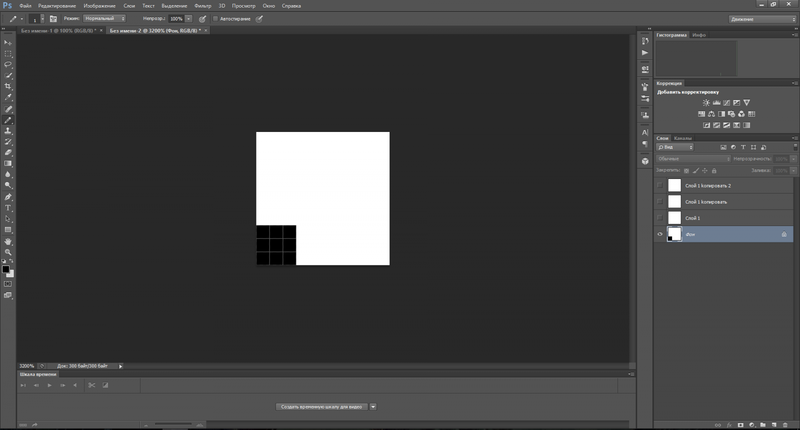Activate the Hand tool
The image size is (800, 430).
(9, 241)
